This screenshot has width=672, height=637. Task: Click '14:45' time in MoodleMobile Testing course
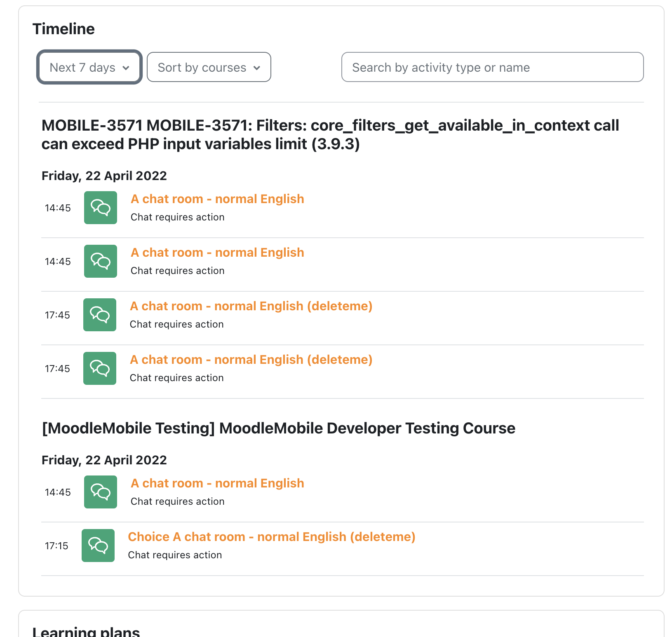pyautogui.click(x=58, y=492)
